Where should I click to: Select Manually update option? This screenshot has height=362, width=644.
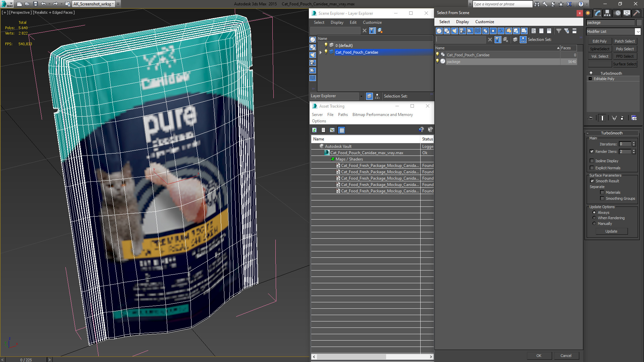(594, 224)
